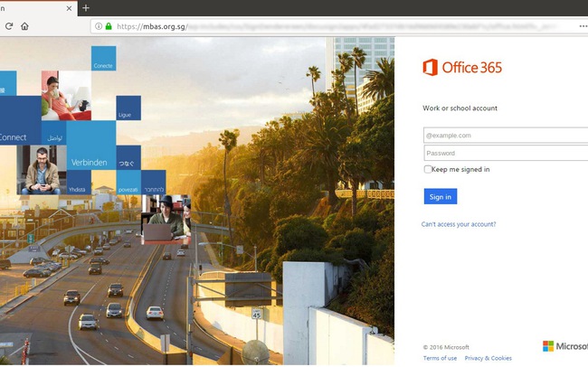Image resolution: width=588 pixels, height=367 pixels.
Task: Click the green padlock security icon
Action: click(x=109, y=26)
